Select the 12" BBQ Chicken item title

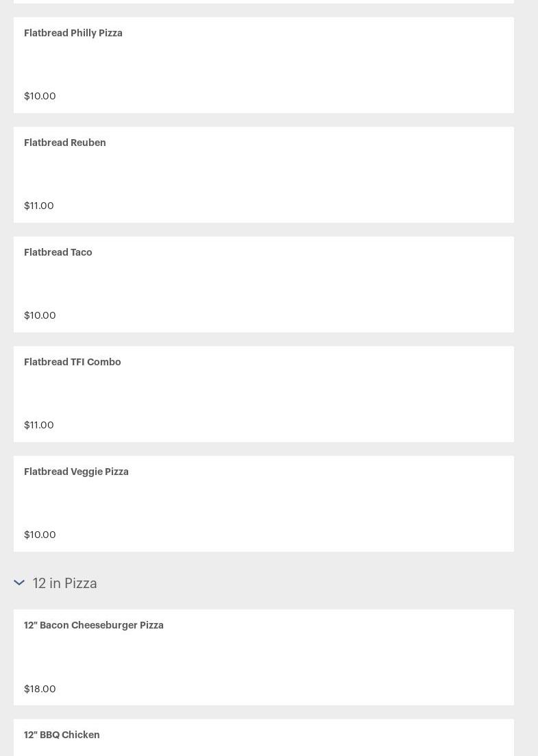click(62, 735)
